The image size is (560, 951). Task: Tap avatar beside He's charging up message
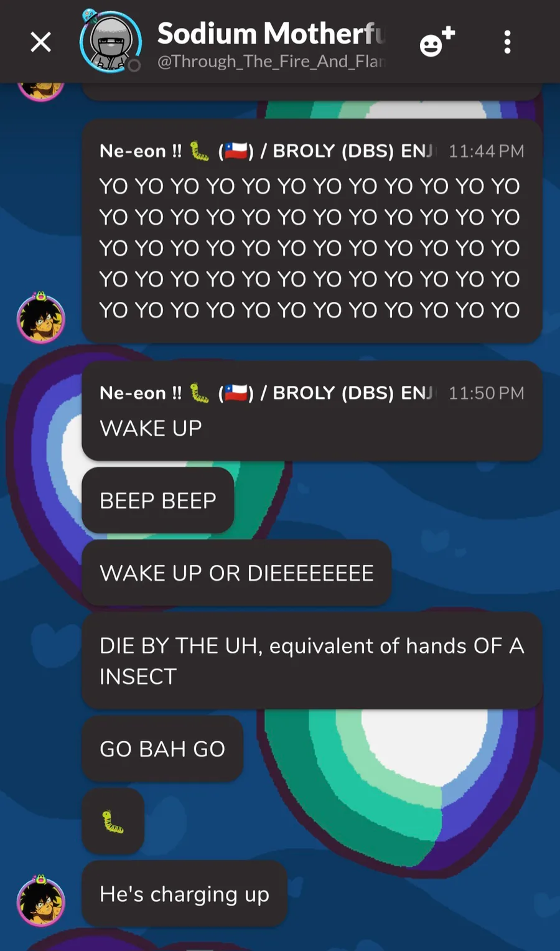40,901
